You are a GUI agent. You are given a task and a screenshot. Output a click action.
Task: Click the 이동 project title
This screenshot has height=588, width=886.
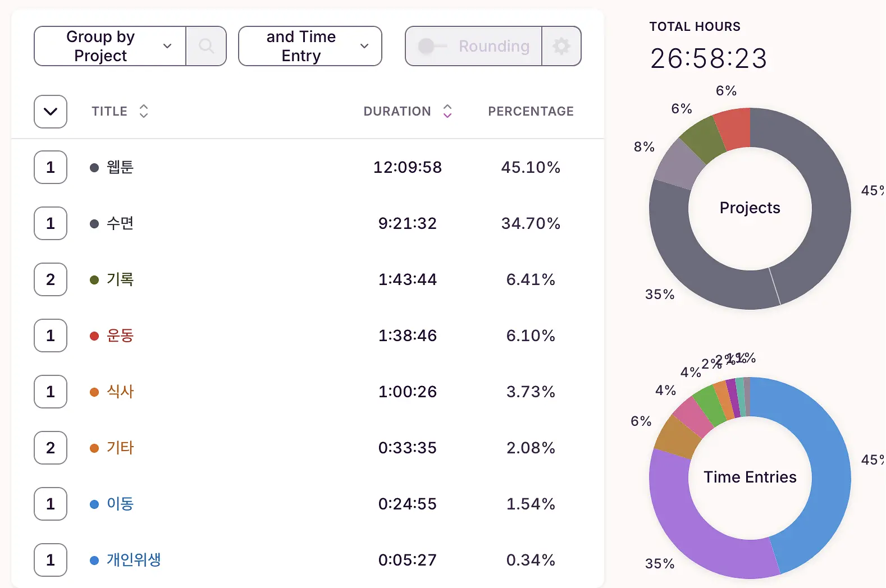[120, 504]
